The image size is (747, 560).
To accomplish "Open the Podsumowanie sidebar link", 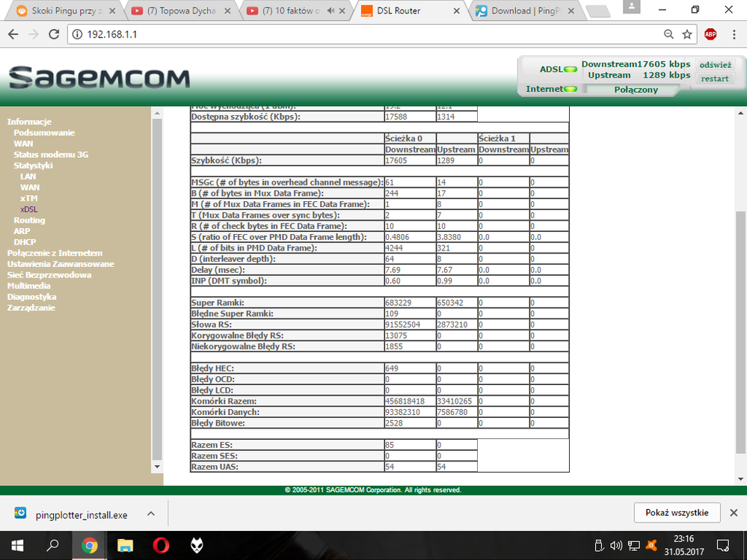I will click(44, 132).
